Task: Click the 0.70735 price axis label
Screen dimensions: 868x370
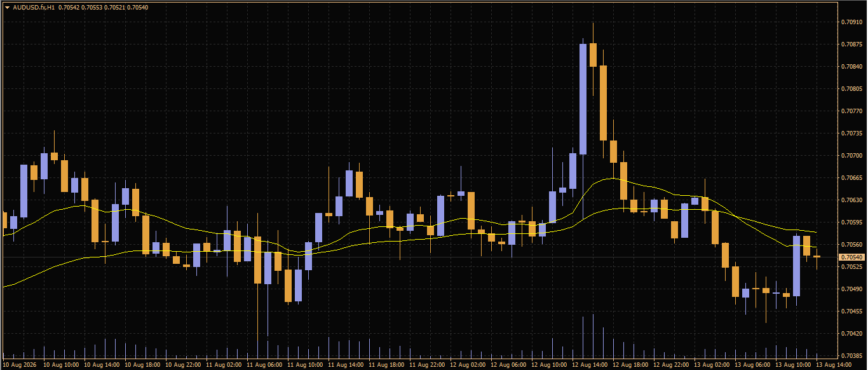Action: [x=851, y=134]
